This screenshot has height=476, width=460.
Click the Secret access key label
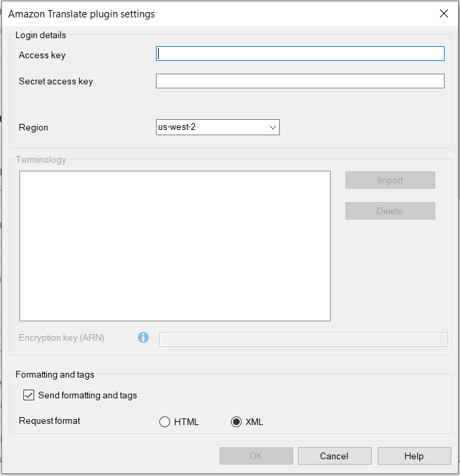pos(56,82)
